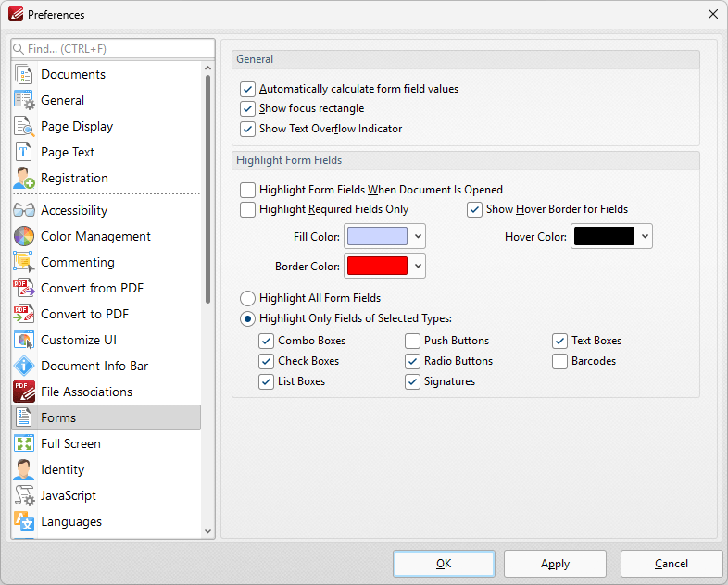The width and height of the screenshot is (728, 585).
Task: Click the light blue Fill Color swatch
Action: (x=378, y=236)
